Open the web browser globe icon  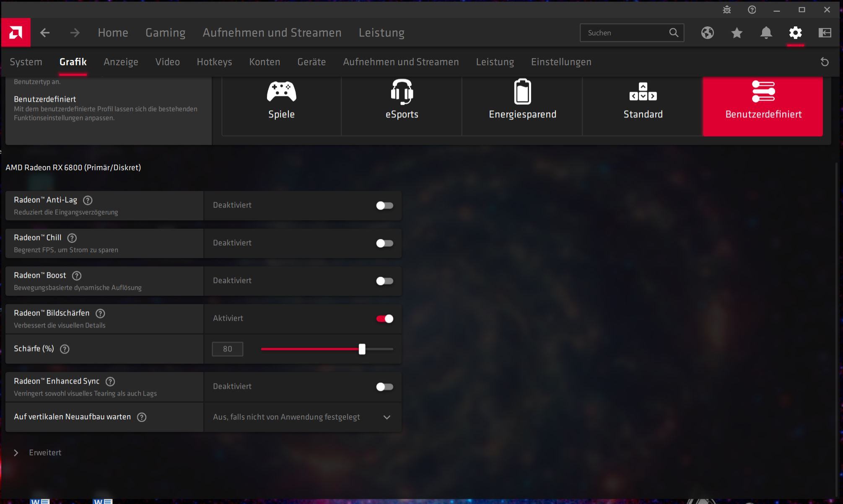[x=708, y=33]
